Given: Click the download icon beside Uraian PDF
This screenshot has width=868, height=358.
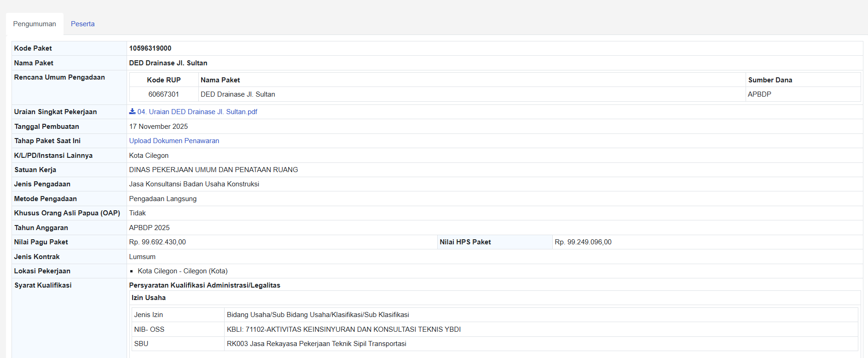Looking at the screenshot, I should coord(132,111).
